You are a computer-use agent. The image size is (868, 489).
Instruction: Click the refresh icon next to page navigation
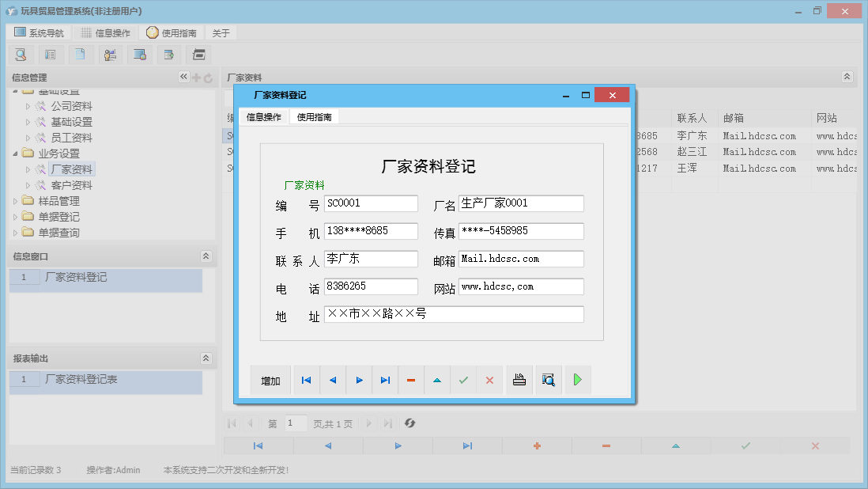coord(409,423)
